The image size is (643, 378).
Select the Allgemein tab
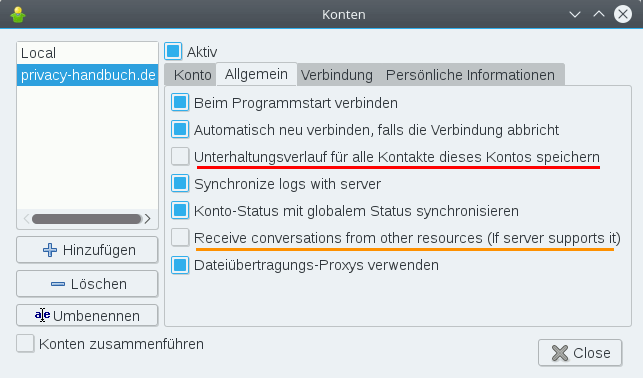[x=256, y=74]
